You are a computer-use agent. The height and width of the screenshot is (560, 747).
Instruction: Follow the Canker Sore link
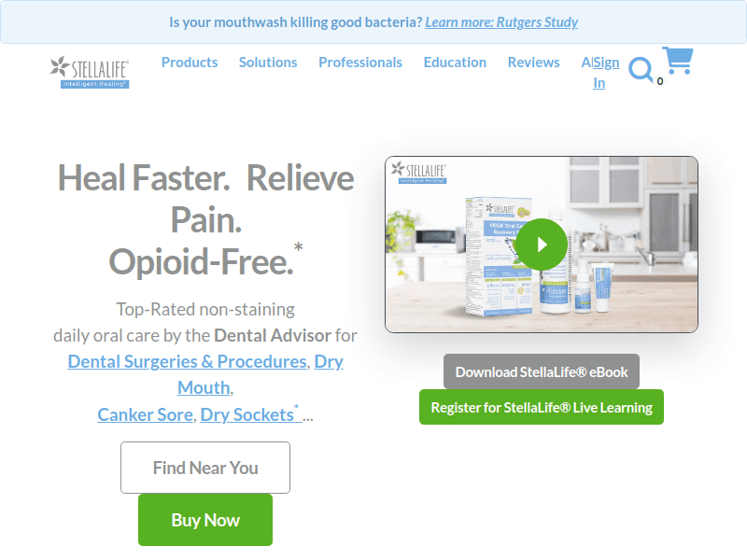click(146, 414)
